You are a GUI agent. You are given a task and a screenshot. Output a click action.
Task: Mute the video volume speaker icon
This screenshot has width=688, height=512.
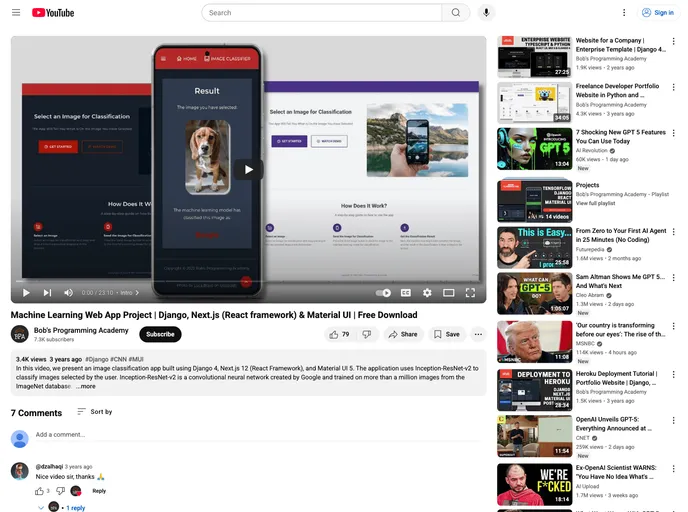[x=68, y=293]
